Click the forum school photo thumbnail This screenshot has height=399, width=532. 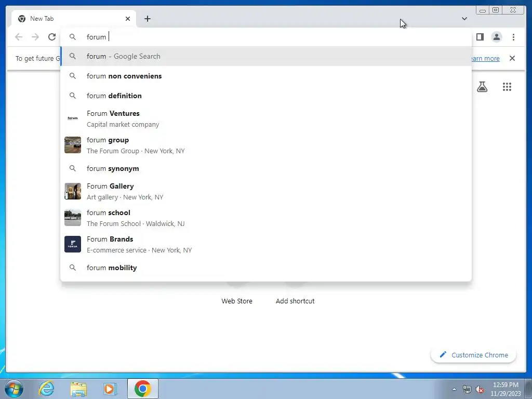73,218
